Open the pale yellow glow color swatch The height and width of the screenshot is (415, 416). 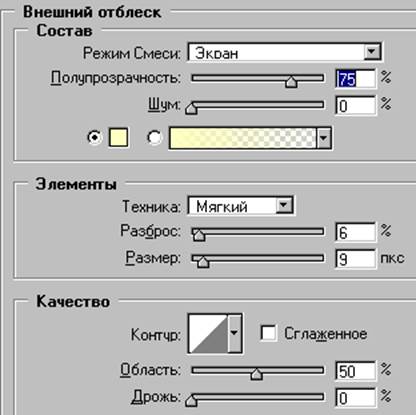(x=118, y=138)
